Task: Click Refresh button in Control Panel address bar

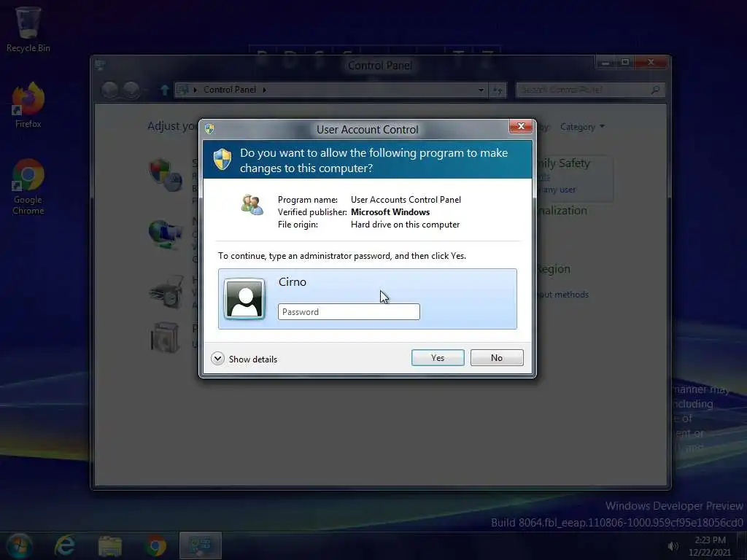Action: click(498, 90)
